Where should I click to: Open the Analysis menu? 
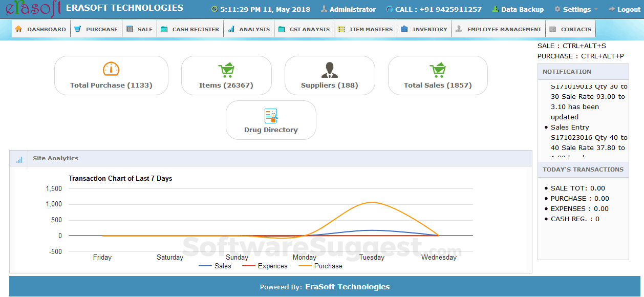(249, 29)
